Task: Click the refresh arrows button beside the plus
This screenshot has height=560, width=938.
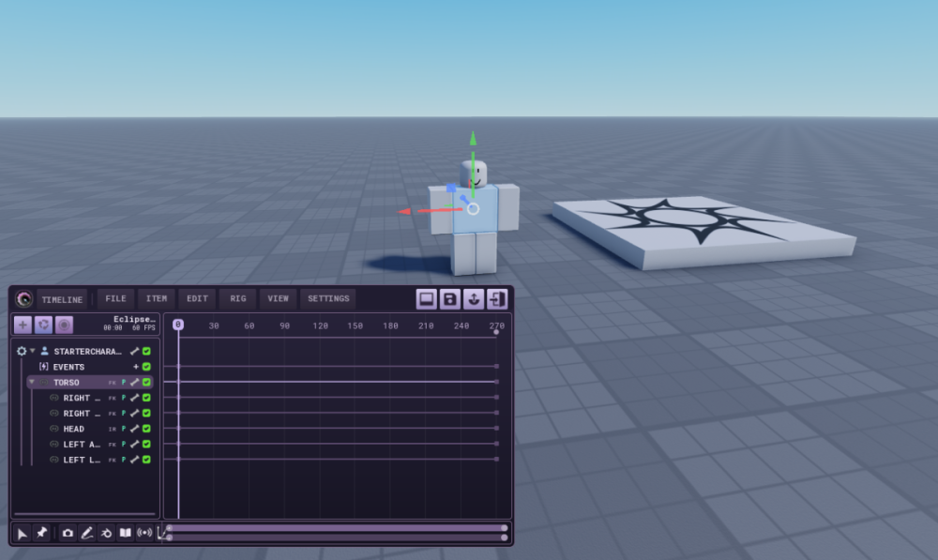Action: pos(44,325)
